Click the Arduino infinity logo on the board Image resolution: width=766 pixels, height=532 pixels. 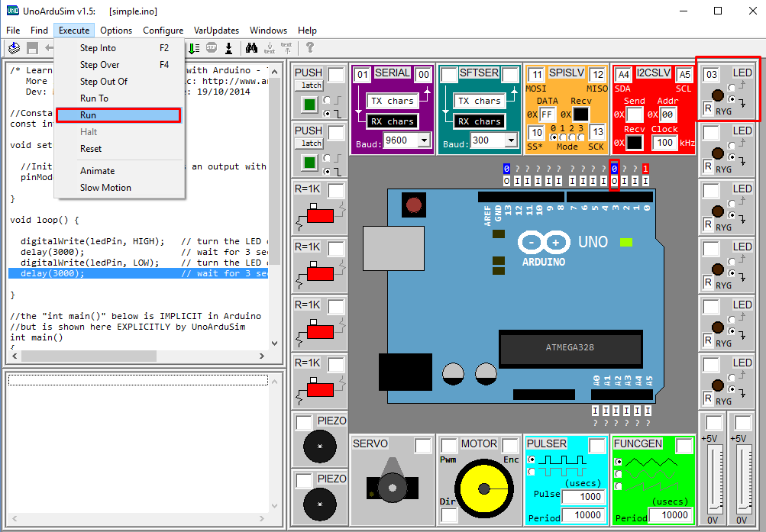point(543,242)
